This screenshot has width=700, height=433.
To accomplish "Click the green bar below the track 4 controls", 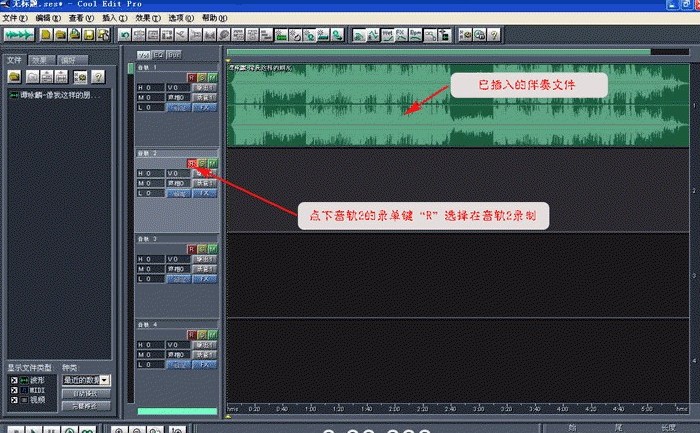I will pyautogui.click(x=177, y=411).
